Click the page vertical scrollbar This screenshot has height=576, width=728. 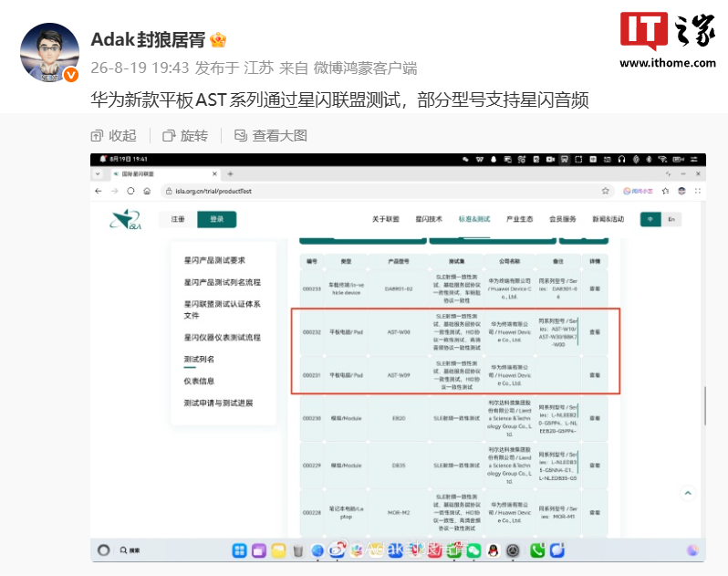[705, 405]
